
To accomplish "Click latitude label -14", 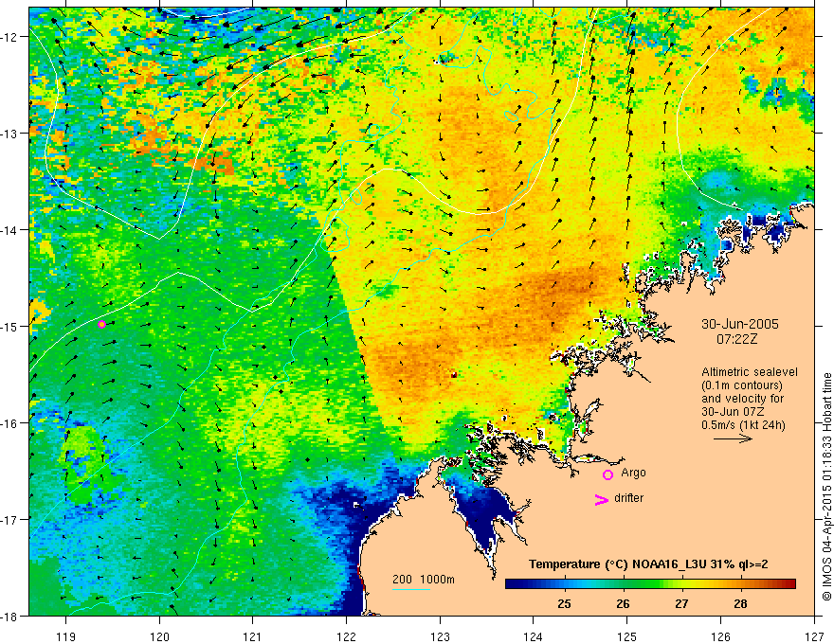I will (10, 230).
